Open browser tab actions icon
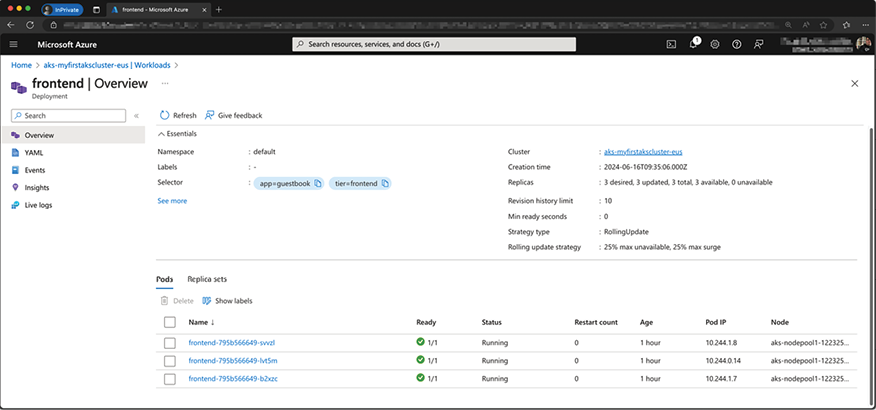Viewport: 876px width, 410px height. point(96,9)
